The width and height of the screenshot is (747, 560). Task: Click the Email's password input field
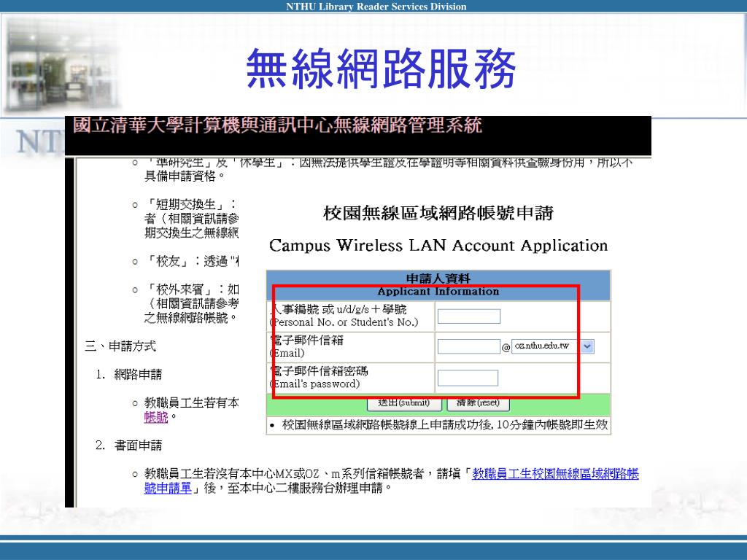coord(468,378)
